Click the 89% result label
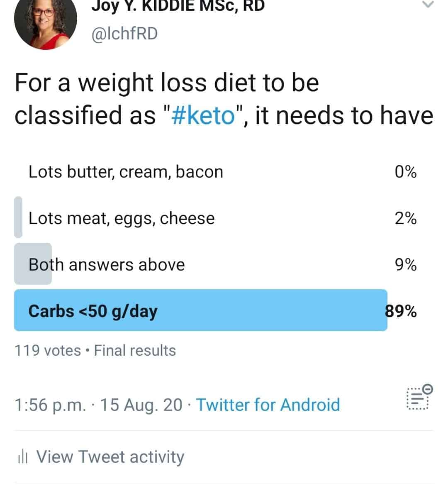The image size is (448, 498). (401, 311)
